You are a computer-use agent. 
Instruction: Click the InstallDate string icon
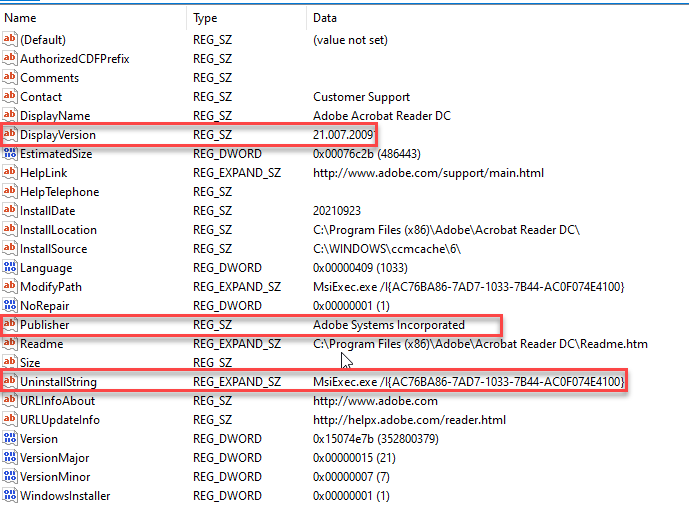coord(10,210)
